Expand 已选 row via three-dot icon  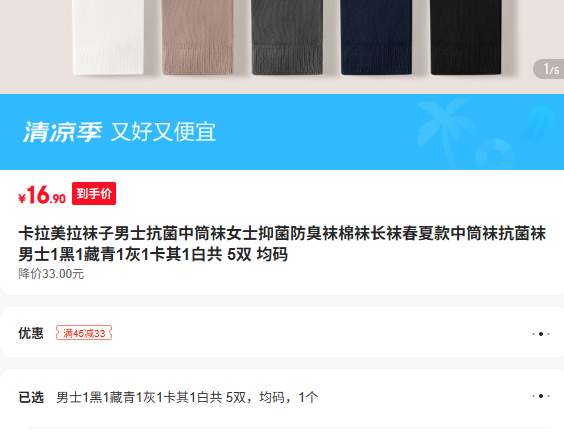tap(541, 396)
